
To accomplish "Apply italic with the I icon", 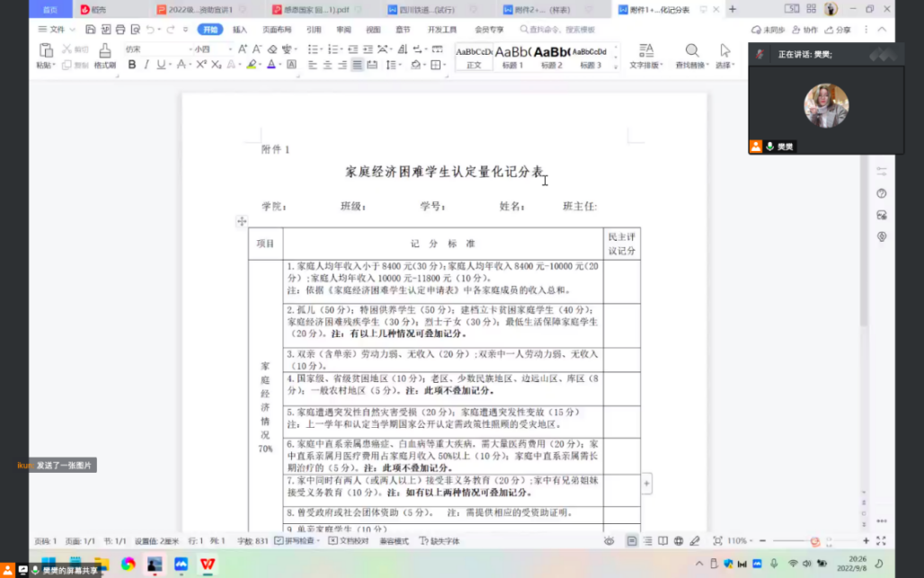I will [x=147, y=65].
